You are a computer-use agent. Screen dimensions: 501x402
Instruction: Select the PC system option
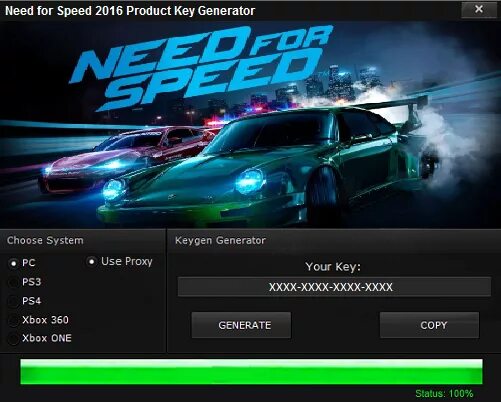13,263
